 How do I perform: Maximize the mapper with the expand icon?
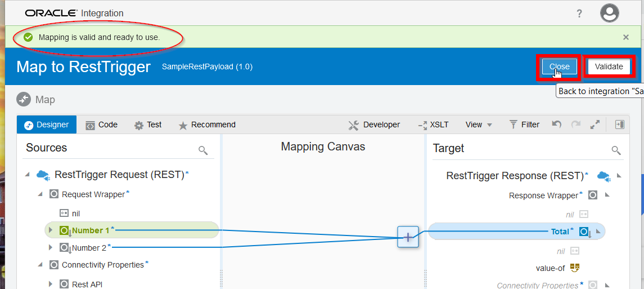595,125
